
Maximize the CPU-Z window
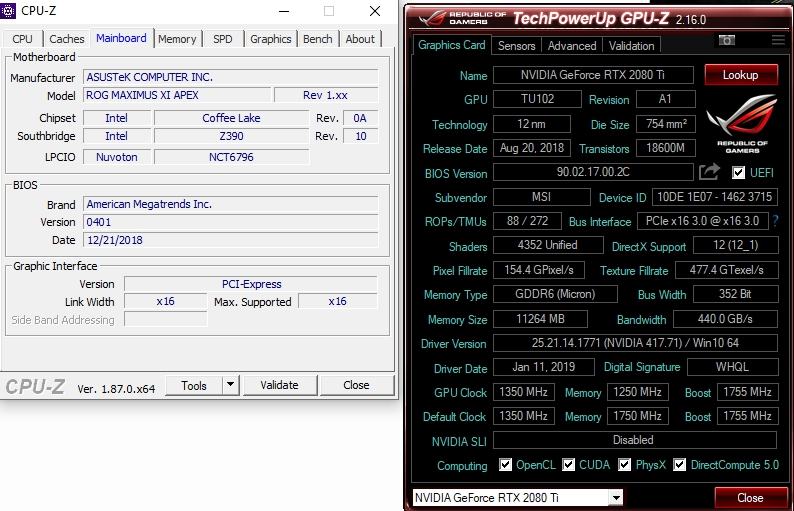coord(329,11)
